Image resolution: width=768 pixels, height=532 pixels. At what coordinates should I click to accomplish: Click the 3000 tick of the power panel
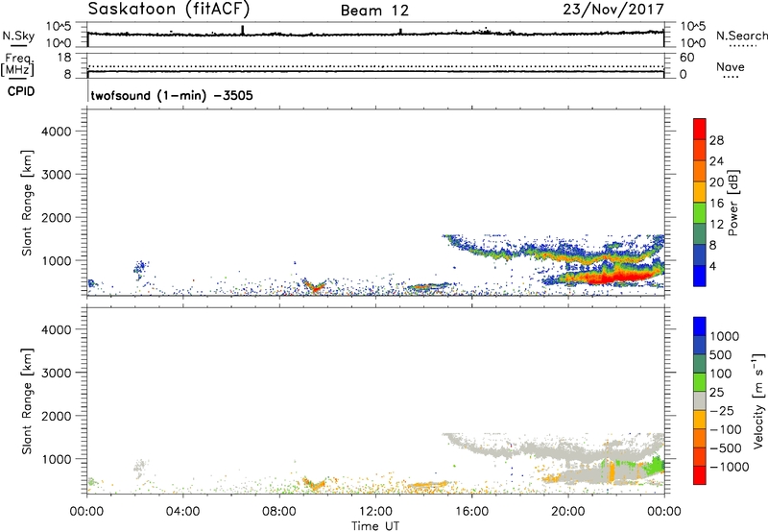click(x=57, y=175)
